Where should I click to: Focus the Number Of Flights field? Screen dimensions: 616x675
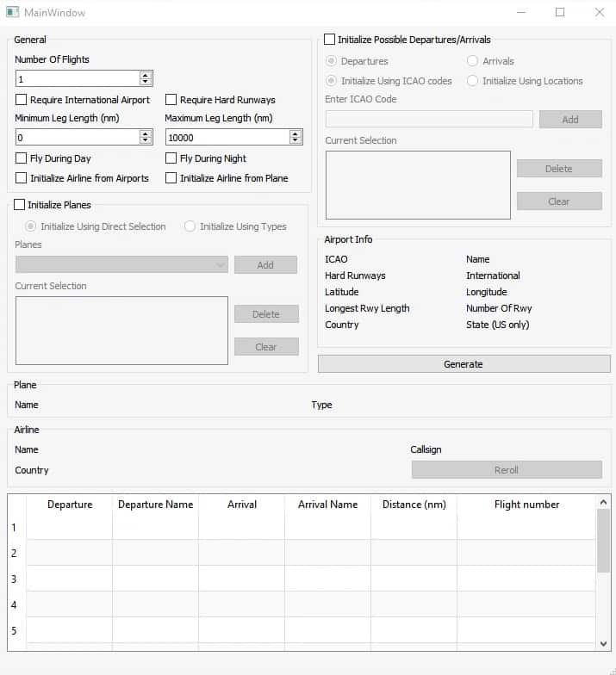(x=78, y=79)
